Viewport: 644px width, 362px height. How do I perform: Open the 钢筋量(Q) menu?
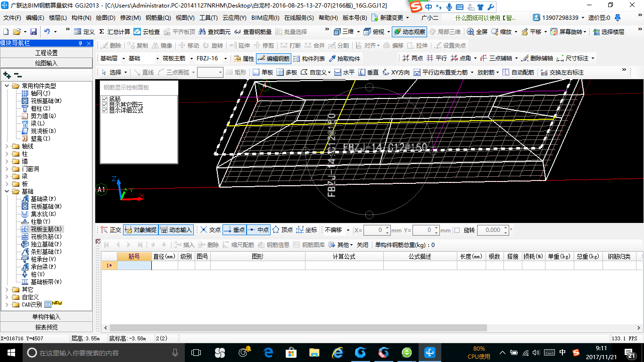tap(158, 18)
